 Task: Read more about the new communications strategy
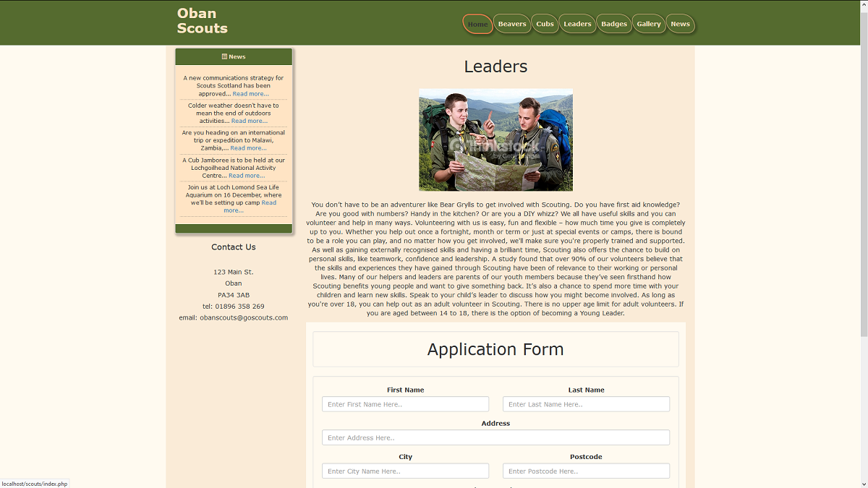point(250,93)
